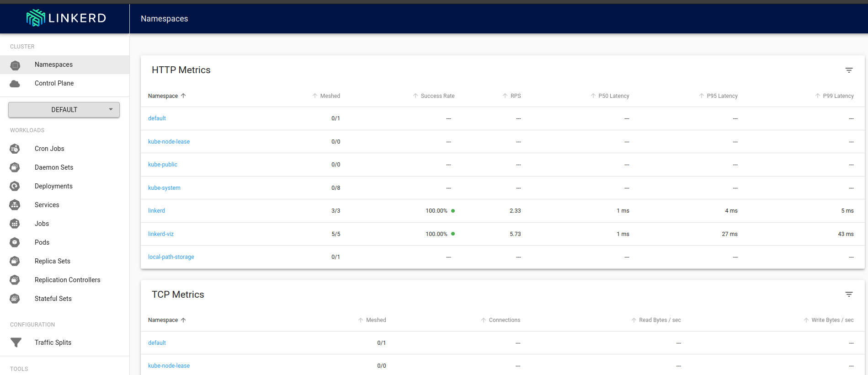Open the HTTP Metrics filter icon
This screenshot has width=868, height=375.
pos(849,70)
